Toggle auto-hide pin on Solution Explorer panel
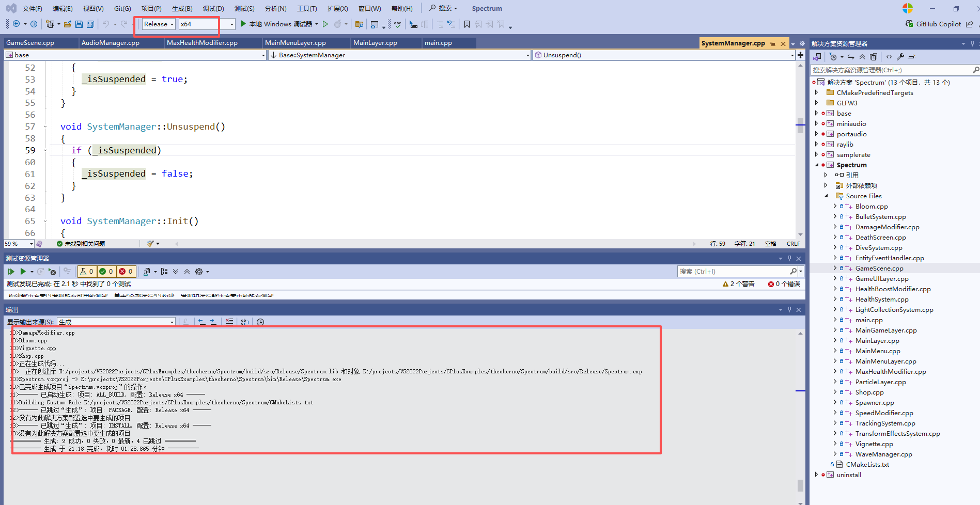This screenshot has width=980, height=505. 972,43
